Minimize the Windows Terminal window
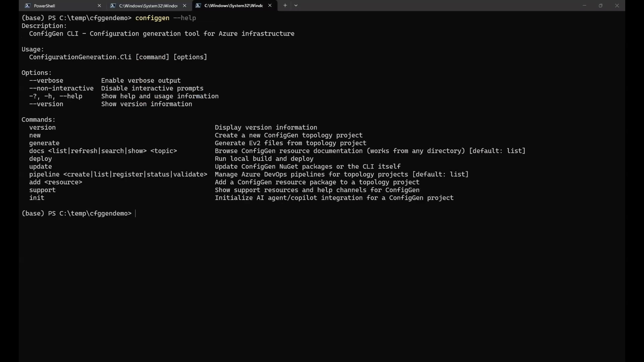This screenshot has height=362, width=644. pyautogui.click(x=585, y=5)
